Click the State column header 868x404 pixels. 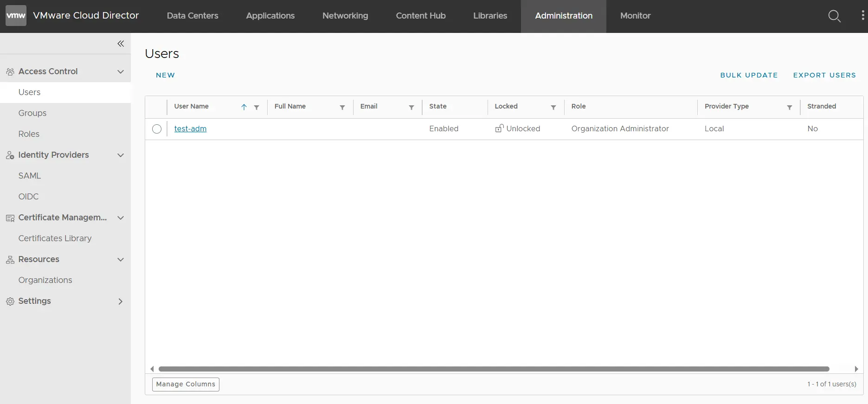[x=438, y=106]
